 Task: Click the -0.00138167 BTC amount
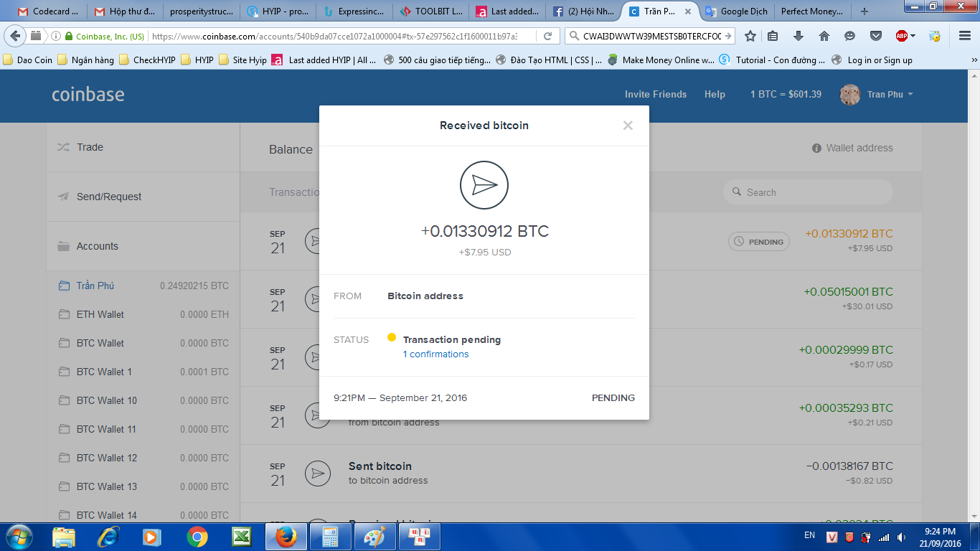[x=849, y=466]
